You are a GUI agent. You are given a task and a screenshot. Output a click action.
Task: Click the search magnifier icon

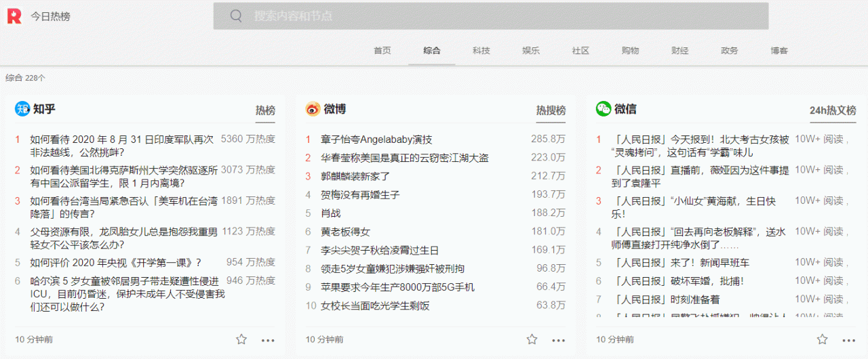point(236,16)
